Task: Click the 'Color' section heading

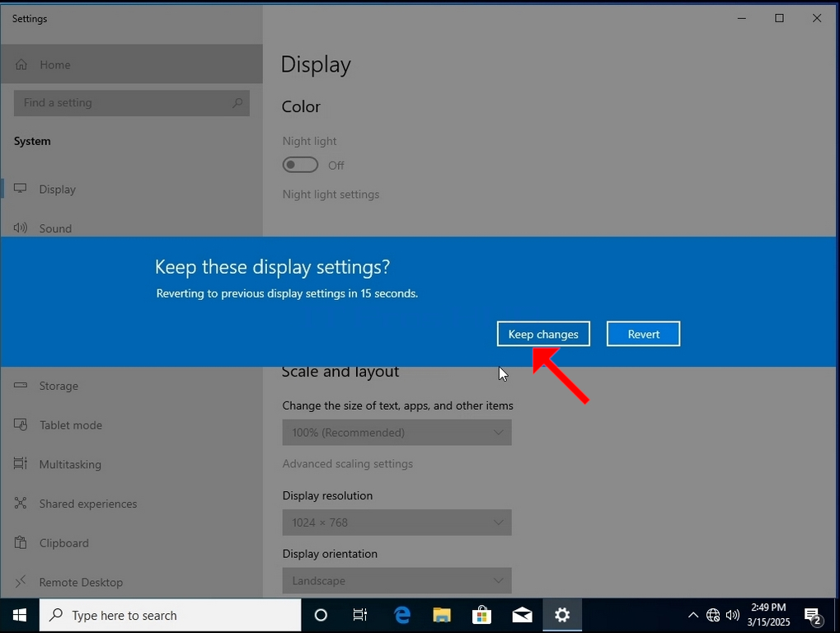Action: coord(301,106)
